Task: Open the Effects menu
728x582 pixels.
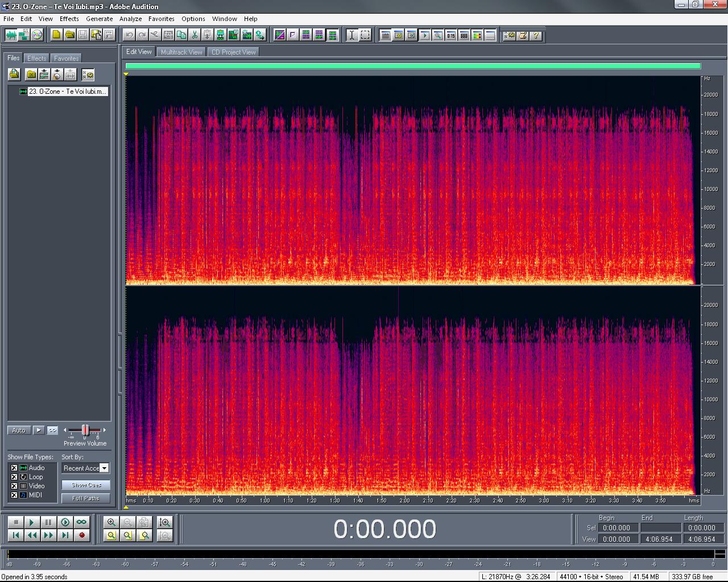Action: pos(69,19)
